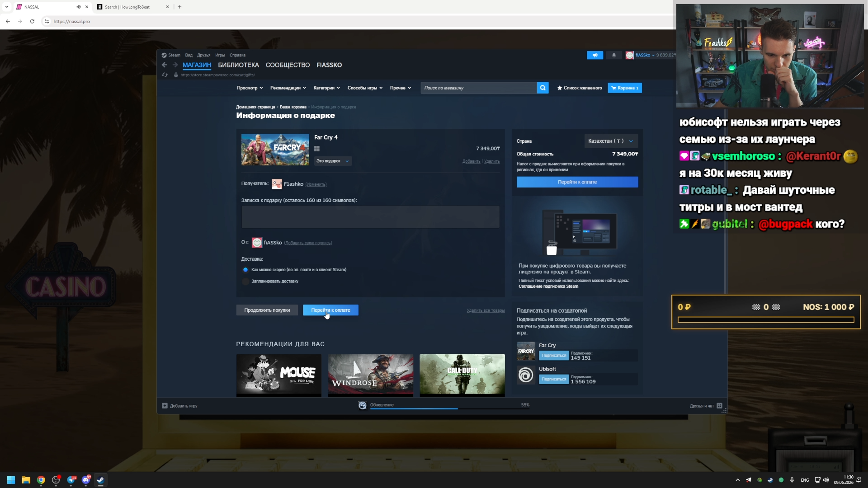The width and height of the screenshot is (868, 488).
Task: Click the fiASSko avatar in Steam header
Action: pos(630,55)
